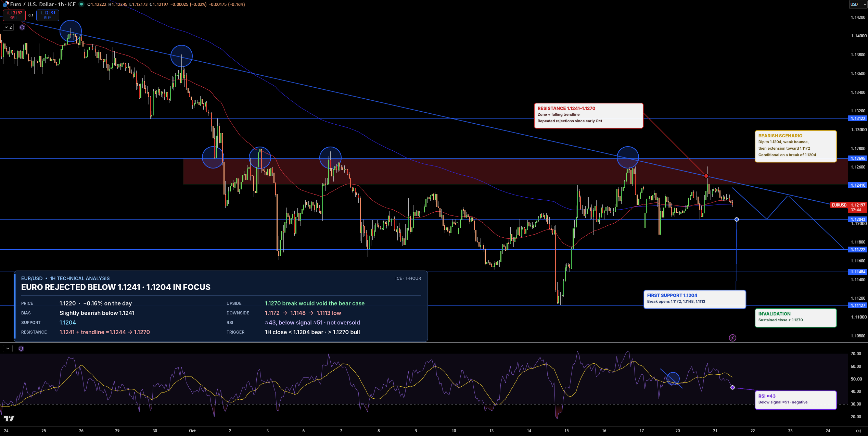The height and width of the screenshot is (436, 868).
Task: Click the headline 'EURO REJECTED BELOW 1.1241'
Action: pyautogui.click(x=80, y=287)
